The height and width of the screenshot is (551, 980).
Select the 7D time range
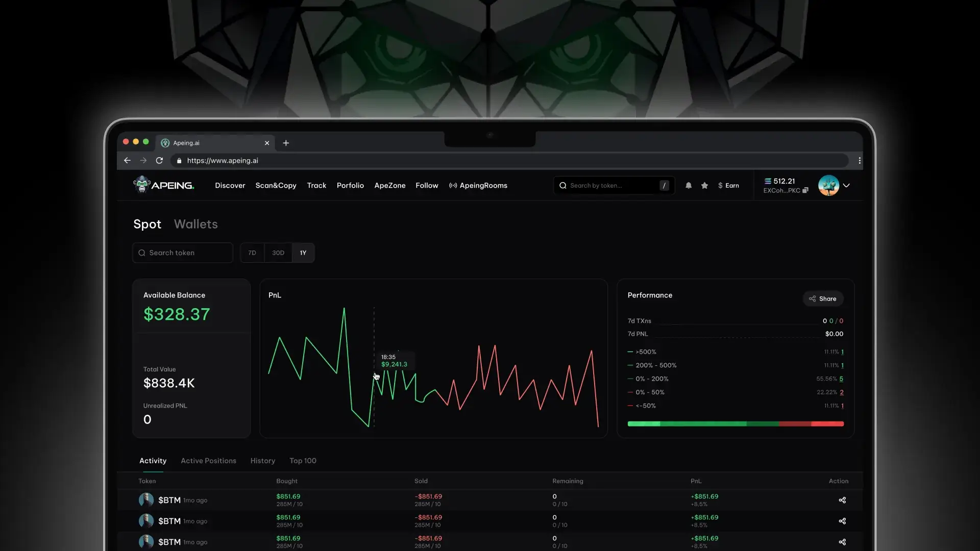252,253
